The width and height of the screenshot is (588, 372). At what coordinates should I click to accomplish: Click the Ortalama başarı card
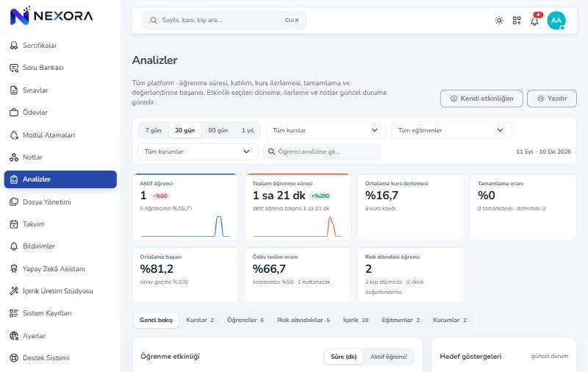point(185,275)
